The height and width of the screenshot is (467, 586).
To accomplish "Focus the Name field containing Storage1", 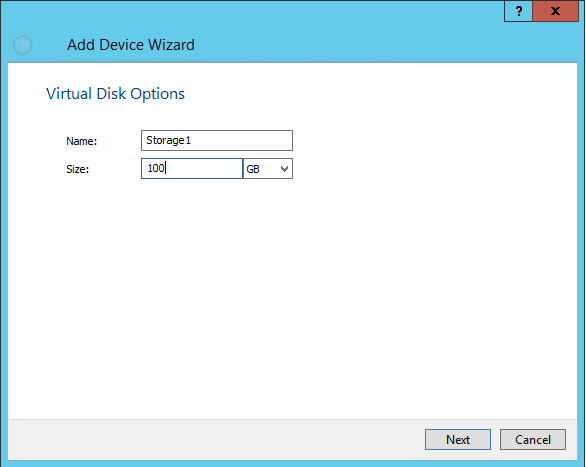I will click(217, 140).
